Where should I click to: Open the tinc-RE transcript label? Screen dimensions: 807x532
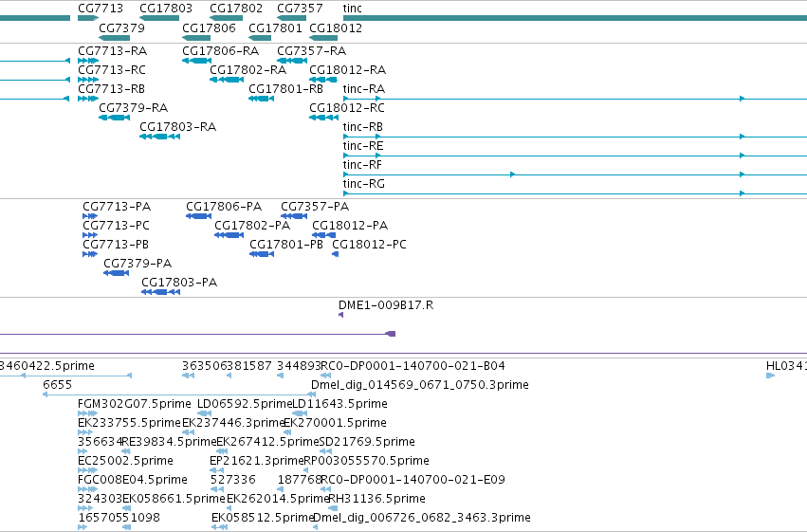click(363, 146)
